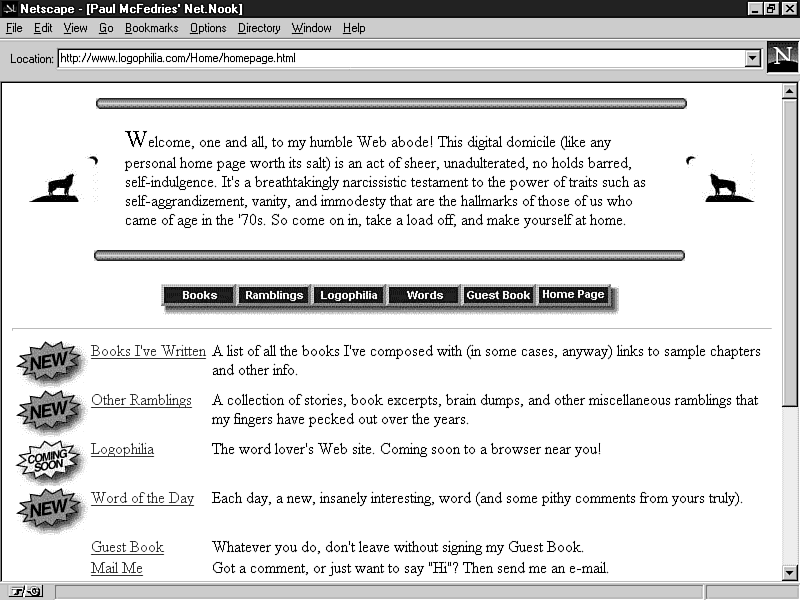Click the text 'A list of all the books I've composed'
Screen dimensions: 800x600
[321, 351]
